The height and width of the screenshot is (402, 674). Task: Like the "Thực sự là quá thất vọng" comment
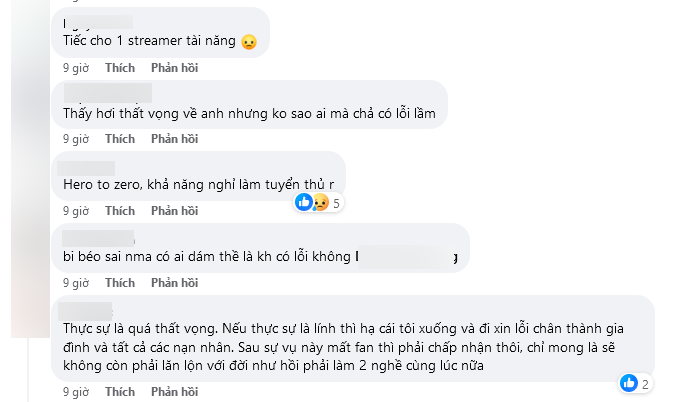click(120, 392)
